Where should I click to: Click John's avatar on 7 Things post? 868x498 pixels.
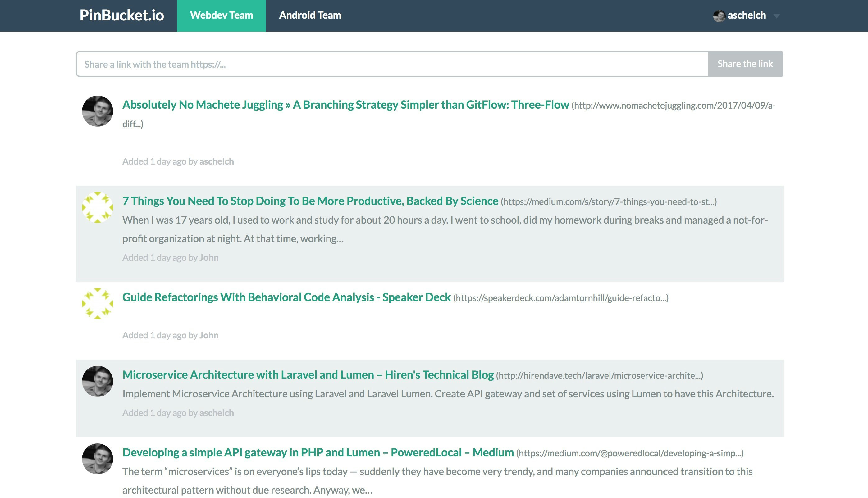coord(98,207)
